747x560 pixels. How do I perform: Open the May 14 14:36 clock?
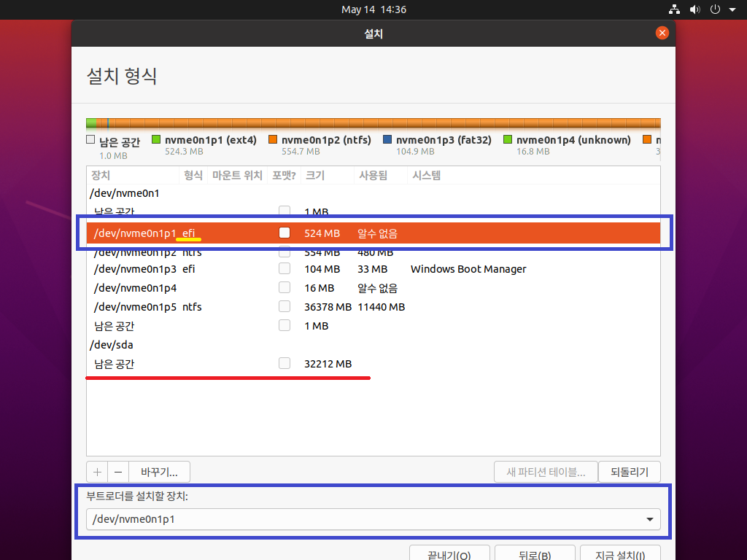373,9
